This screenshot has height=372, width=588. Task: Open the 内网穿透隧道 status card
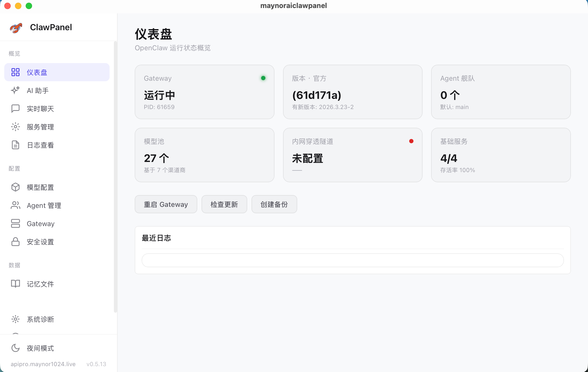coord(353,155)
